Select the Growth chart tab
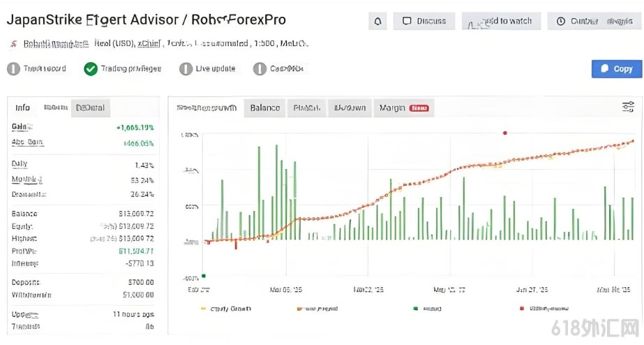644x345 pixels. [x=207, y=108]
